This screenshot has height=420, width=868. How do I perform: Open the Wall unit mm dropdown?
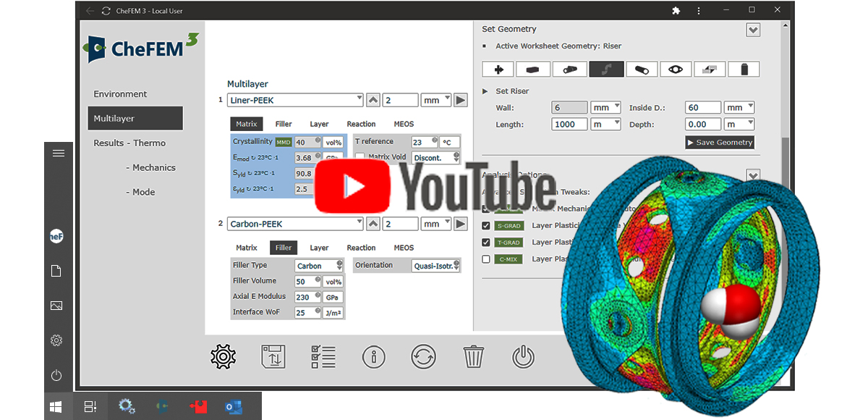pyautogui.click(x=606, y=107)
